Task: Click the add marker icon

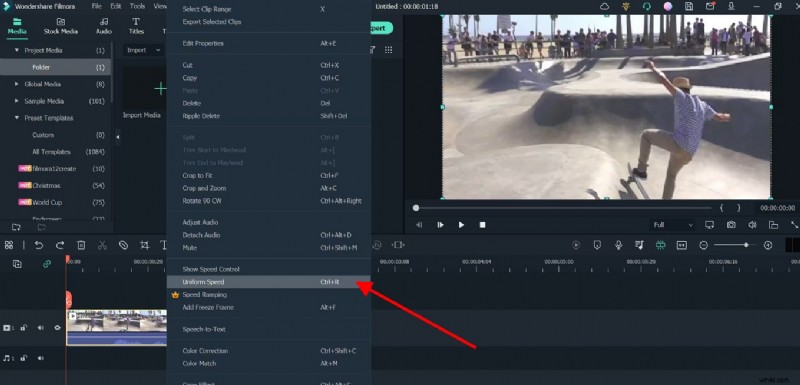Action: coord(597,245)
